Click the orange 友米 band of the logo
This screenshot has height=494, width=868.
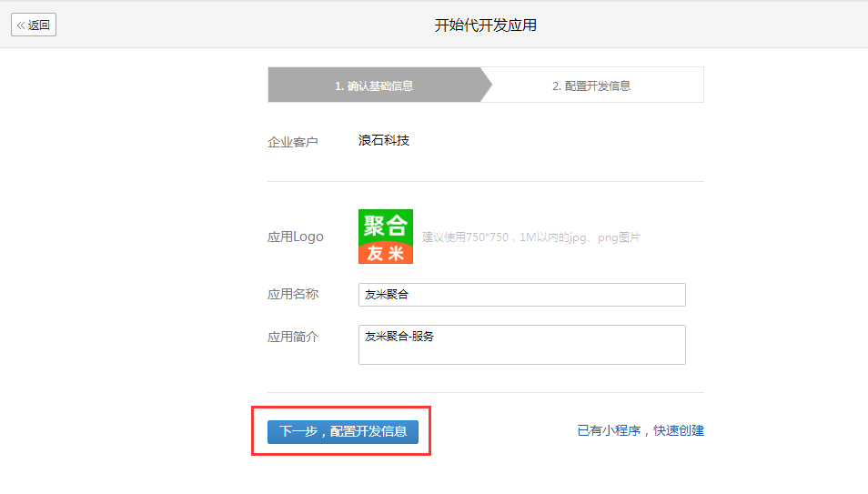tap(386, 254)
